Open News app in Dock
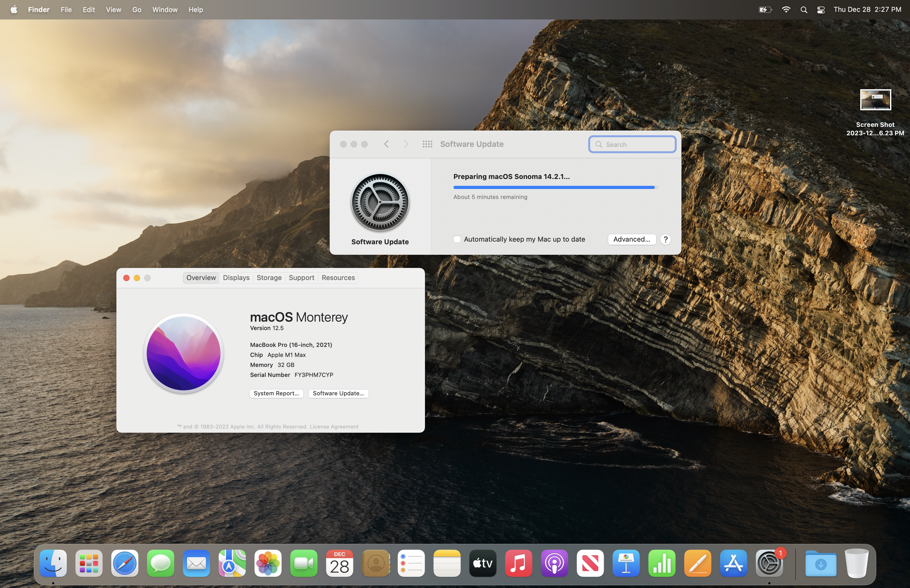Viewport: 910px width, 588px height. click(590, 563)
